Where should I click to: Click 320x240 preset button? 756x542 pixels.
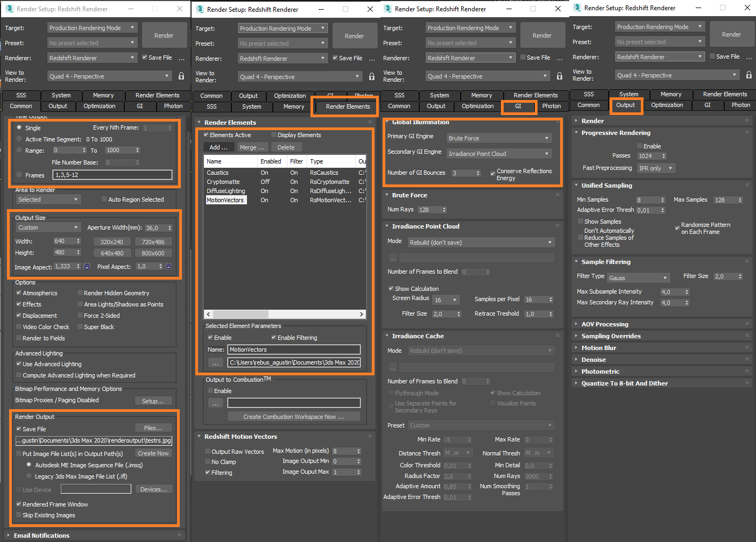pyautogui.click(x=112, y=242)
